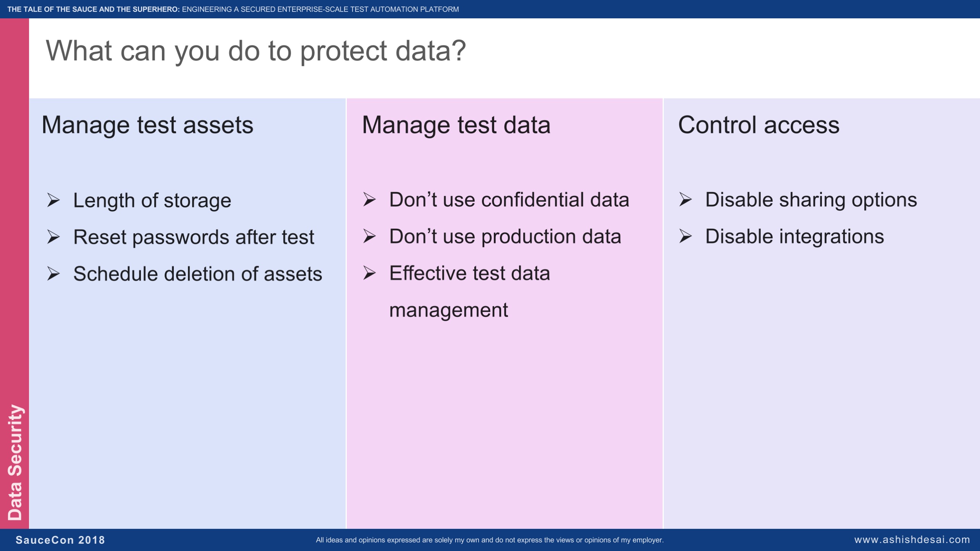Click the arrow bullet beside Don't use production data
980x551 pixels.
click(x=369, y=236)
